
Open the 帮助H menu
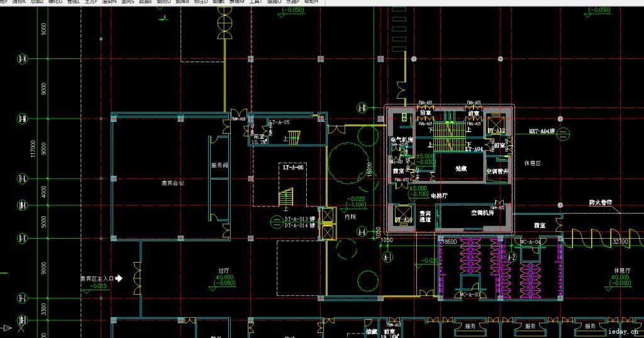point(311,2)
